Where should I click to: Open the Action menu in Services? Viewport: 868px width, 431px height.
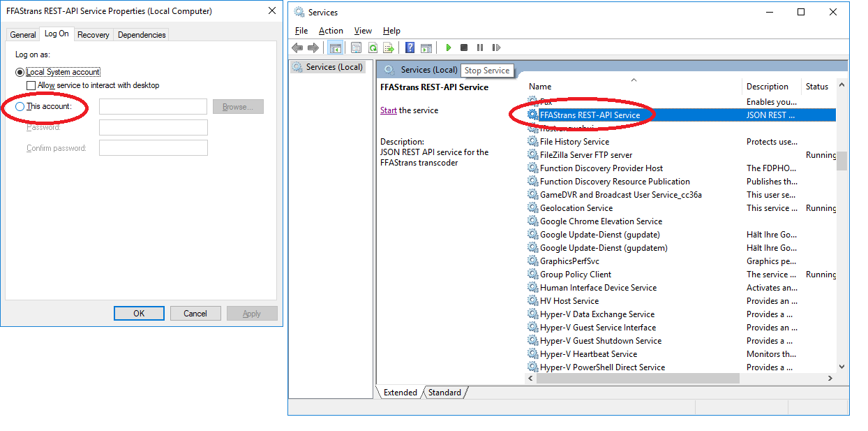331,31
